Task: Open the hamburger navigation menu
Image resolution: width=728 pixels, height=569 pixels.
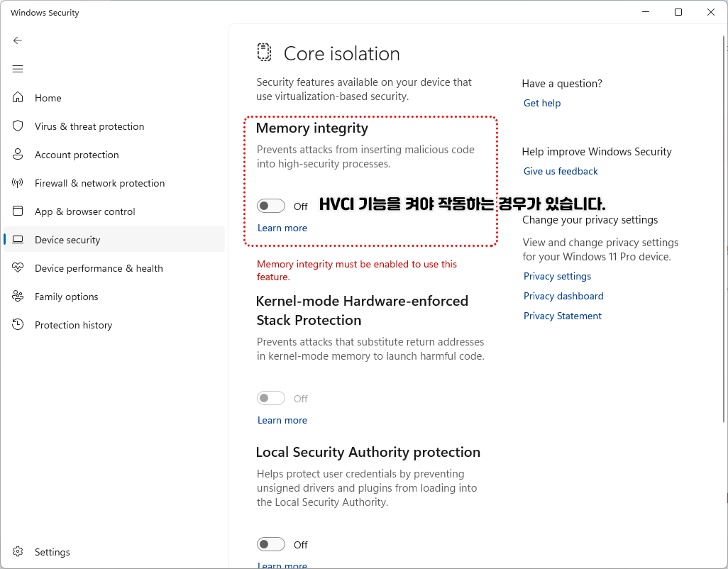Action: tap(18, 69)
